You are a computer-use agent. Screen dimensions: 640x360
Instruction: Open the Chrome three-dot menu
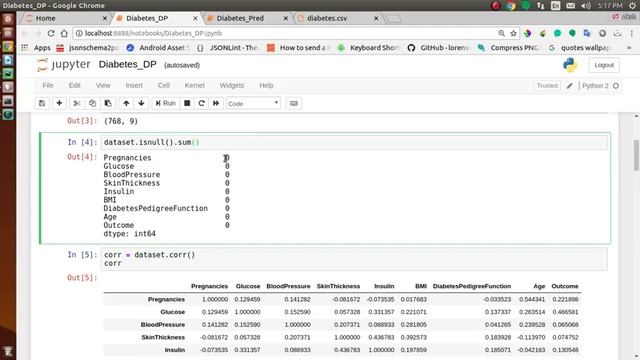pyautogui.click(x=631, y=33)
